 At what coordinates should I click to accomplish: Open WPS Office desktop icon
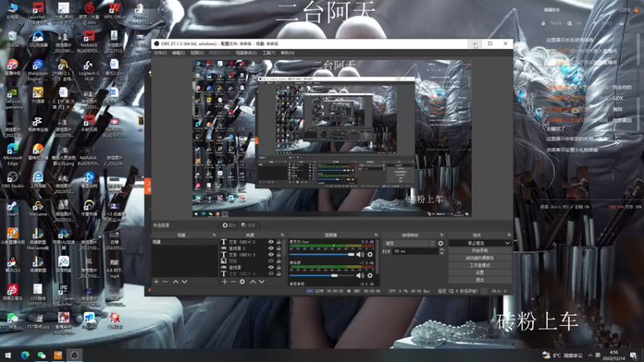click(x=114, y=11)
